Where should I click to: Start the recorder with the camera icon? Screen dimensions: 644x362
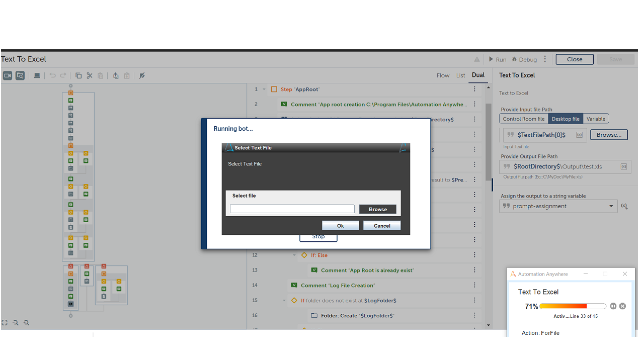click(x=8, y=75)
